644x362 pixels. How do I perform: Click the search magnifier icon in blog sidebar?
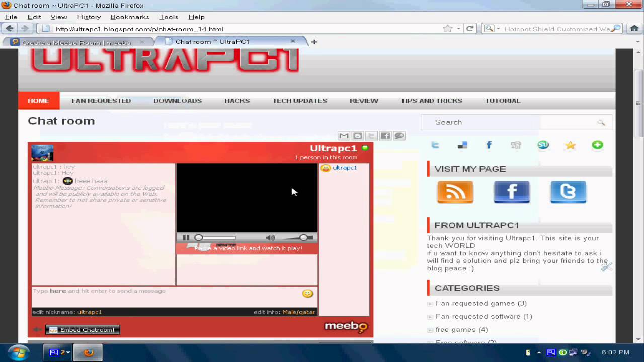pyautogui.click(x=601, y=122)
